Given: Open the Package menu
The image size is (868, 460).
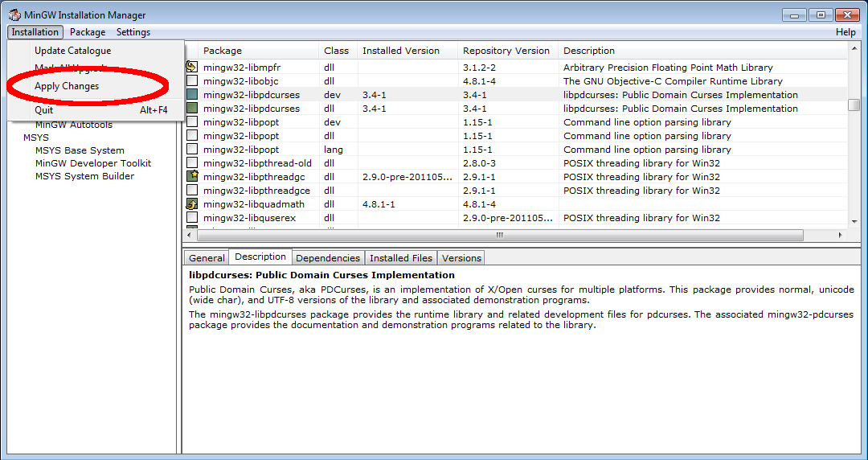Looking at the screenshot, I should point(88,32).
